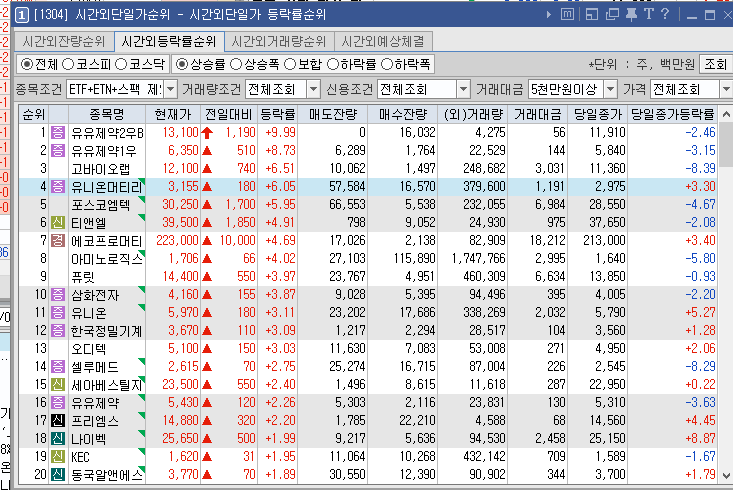The image size is (733, 490).
Task: Open the 신용조건 전체조회 dropdown
Action: [463, 89]
